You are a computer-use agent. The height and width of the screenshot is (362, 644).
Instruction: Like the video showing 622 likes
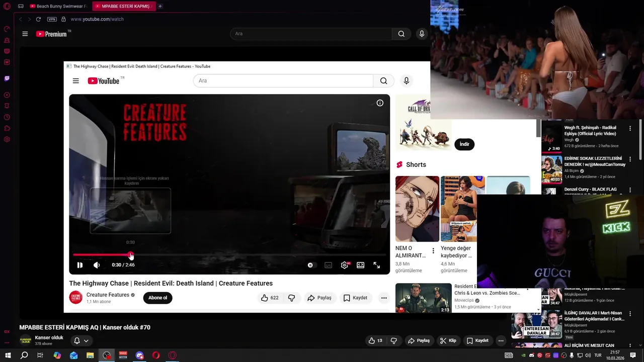click(x=270, y=298)
